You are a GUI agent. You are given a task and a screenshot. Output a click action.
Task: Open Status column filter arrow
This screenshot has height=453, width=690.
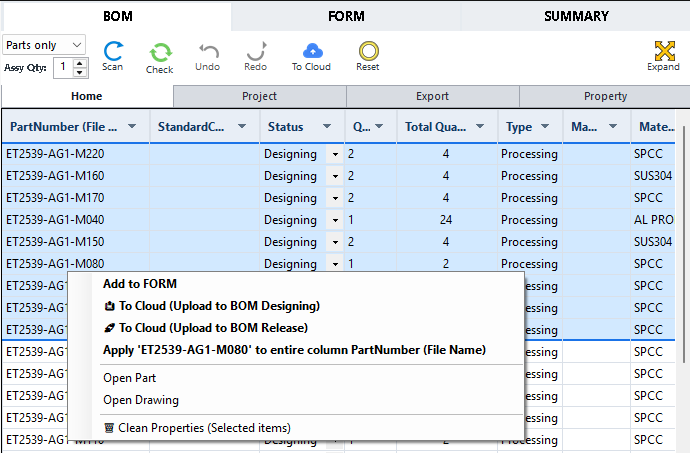pyautogui.click(x=327, y=127)
